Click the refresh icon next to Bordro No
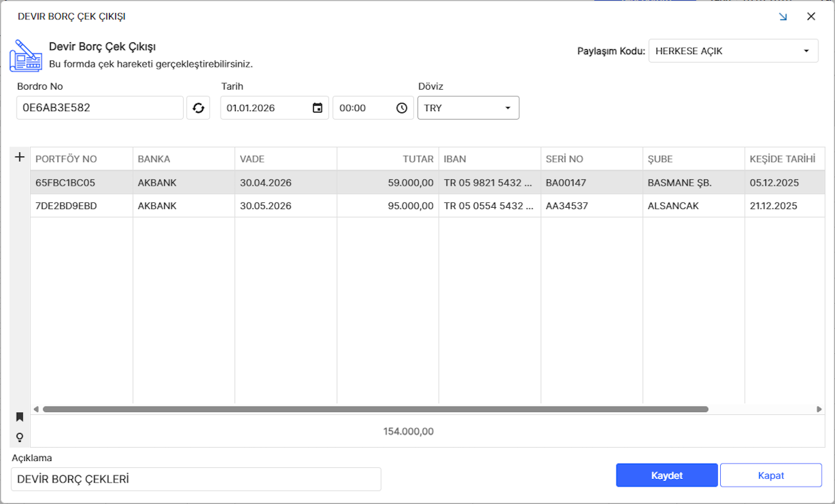This screenshot has height=504, width=835. pyautogui.click(x=198, y=108)
